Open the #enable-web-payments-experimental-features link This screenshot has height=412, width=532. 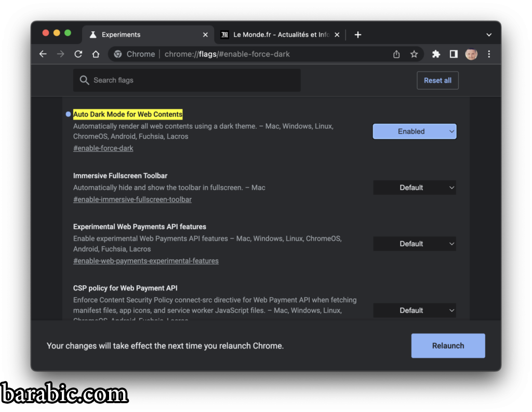coord(146,261)
